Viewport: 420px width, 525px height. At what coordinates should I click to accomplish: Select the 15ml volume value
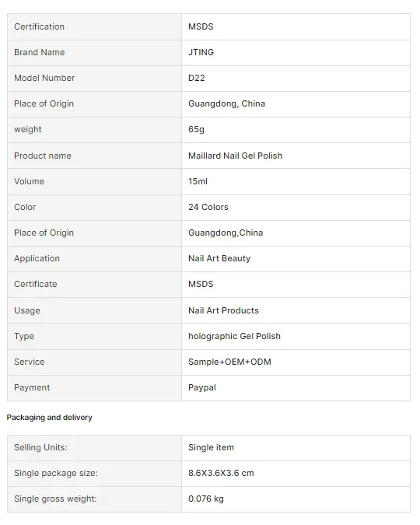198,181
